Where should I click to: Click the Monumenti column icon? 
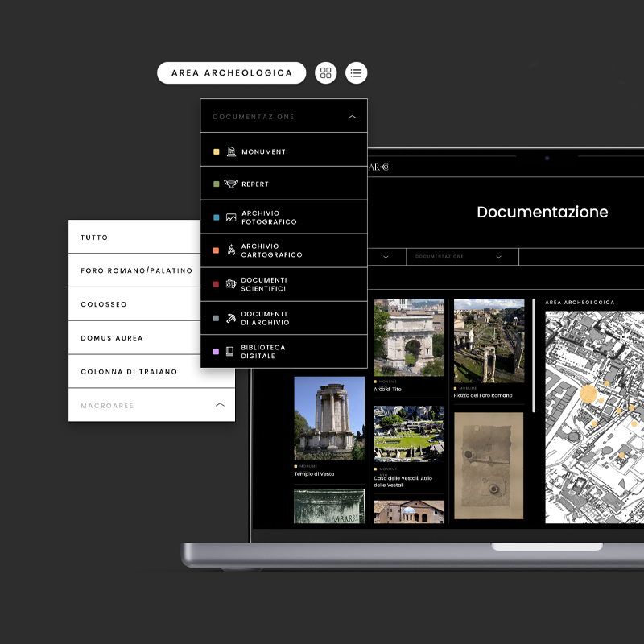tap(231, 151)
